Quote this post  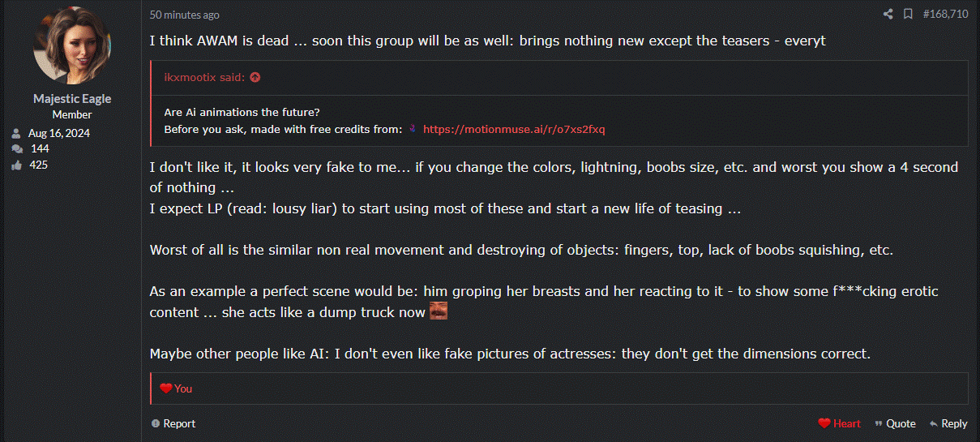pos(895,423)
